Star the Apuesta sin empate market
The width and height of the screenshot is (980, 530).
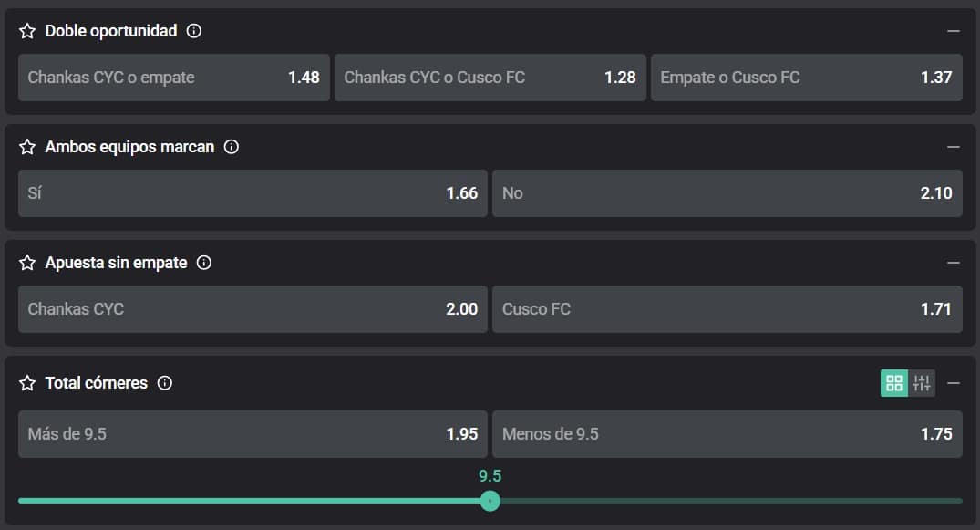[x=27, y=263]
